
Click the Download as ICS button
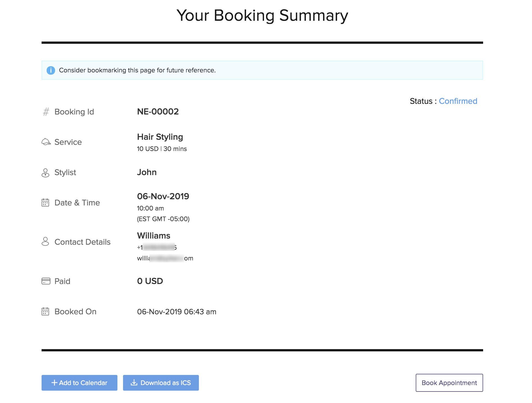point(161,383)
